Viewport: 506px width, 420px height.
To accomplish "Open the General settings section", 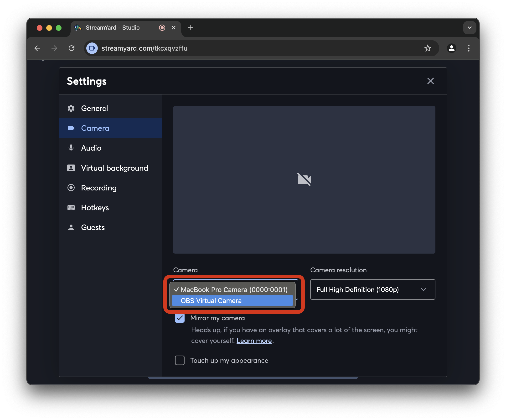I will tap(110, 108).
